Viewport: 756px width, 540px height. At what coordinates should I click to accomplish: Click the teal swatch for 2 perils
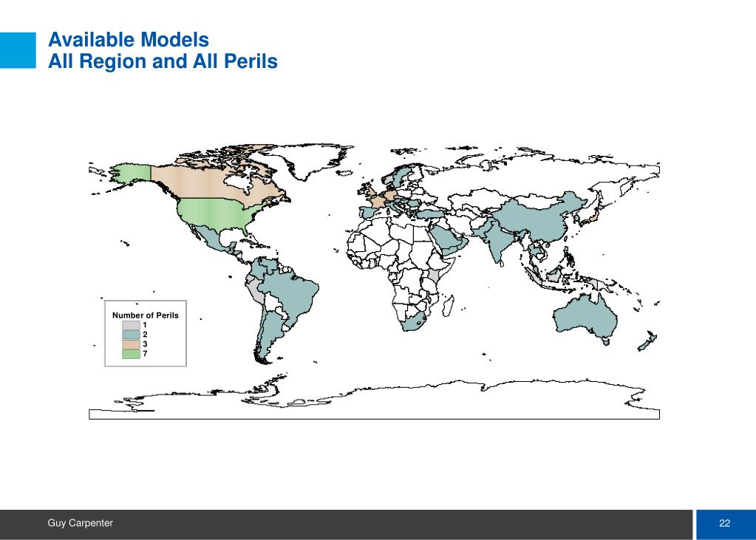click(131, 335)
